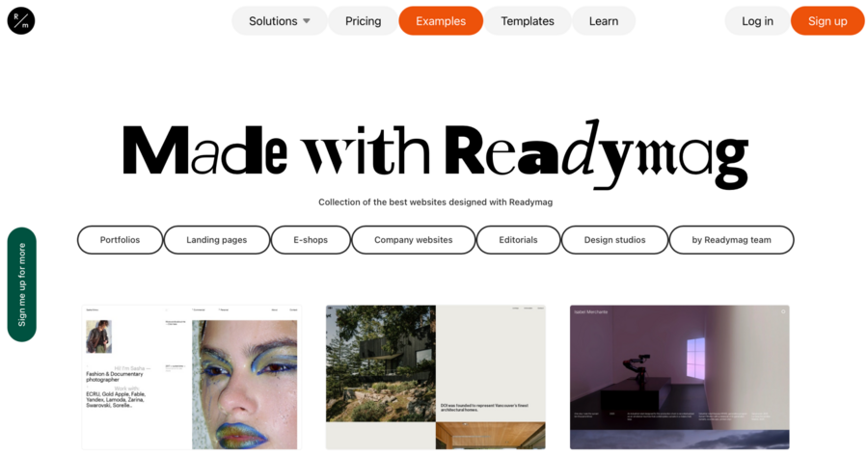Select the Landing pages filter
The image size is (868, 456).
tap(216, 240)
